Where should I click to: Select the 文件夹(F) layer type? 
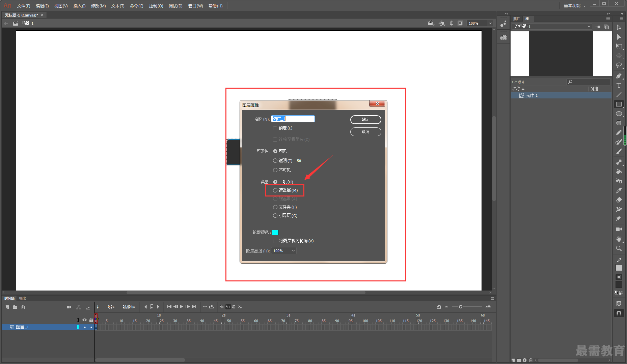click(275, 207)
